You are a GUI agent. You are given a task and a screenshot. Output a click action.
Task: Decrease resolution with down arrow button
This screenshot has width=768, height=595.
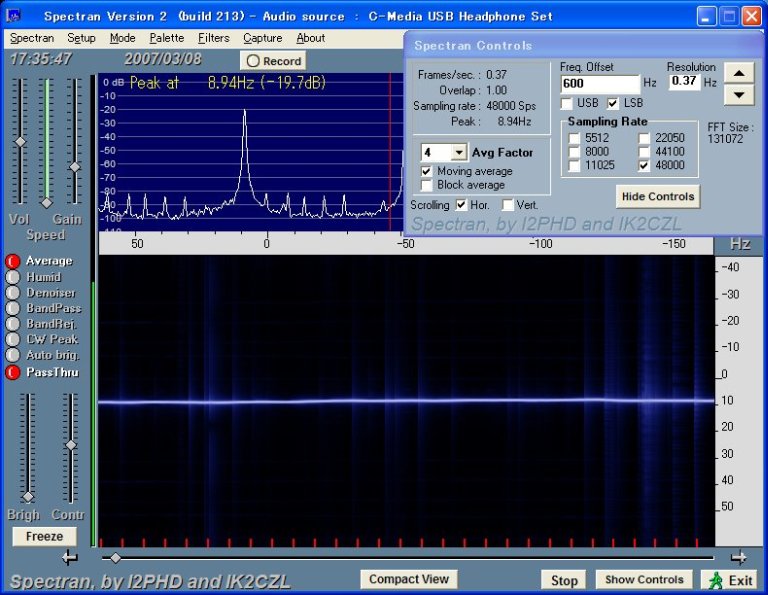click(x=739, y=95)
